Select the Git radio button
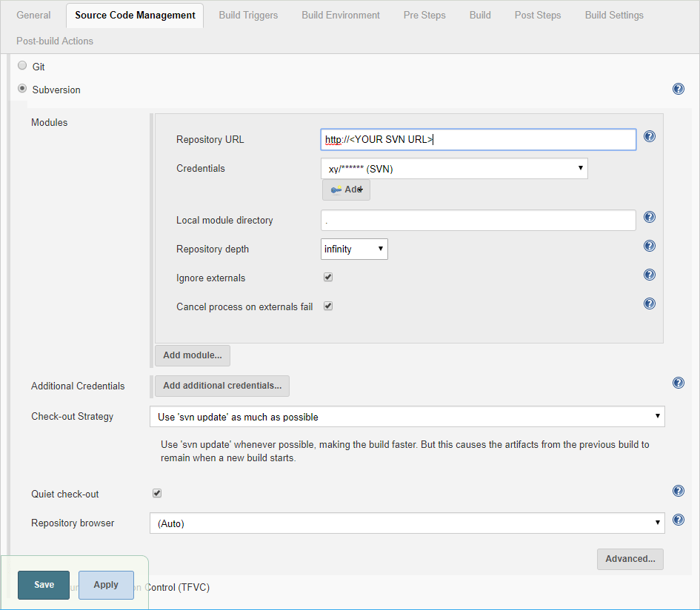The height and width of the screenshot is (610, 700). coord(22,66)
